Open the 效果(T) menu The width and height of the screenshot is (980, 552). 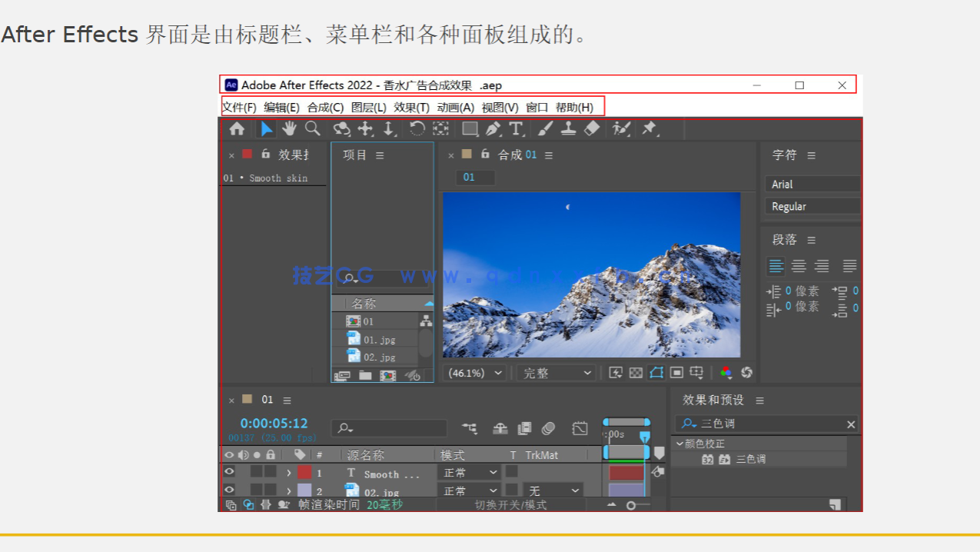pos(412,107)
